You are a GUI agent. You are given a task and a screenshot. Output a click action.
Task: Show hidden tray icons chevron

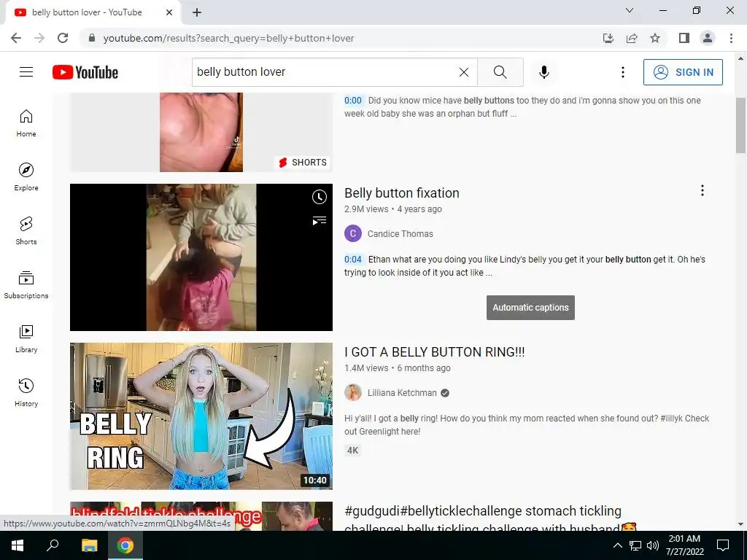click(617, 545)
